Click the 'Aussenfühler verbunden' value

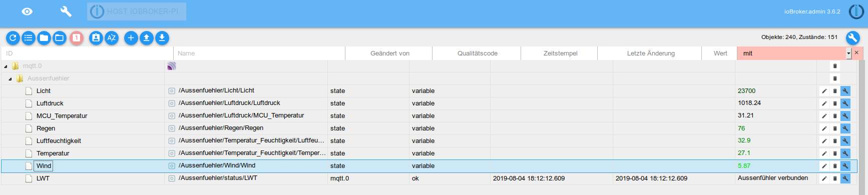click(x=773, y=178)
